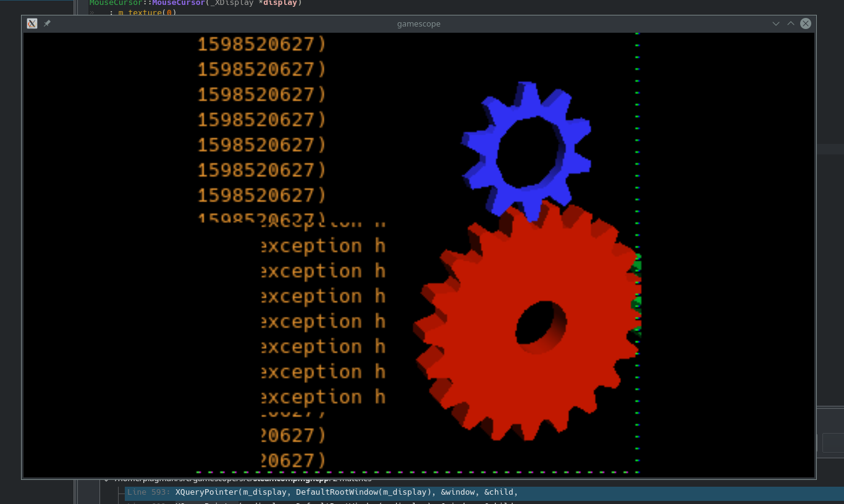Viewport: 844px width, 504px height.
Task: Click the bookmark arrow in the editor gutter
Action: pos(91,11)
